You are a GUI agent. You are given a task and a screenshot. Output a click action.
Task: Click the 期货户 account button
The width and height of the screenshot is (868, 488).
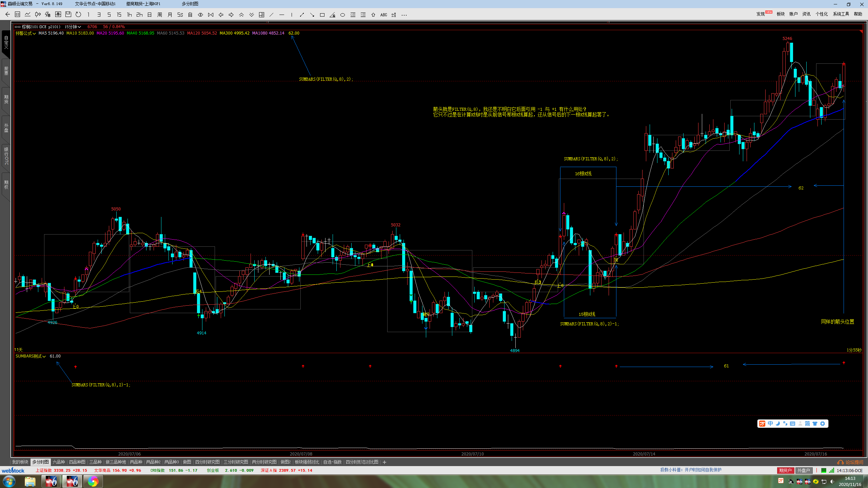pos(785,470)
